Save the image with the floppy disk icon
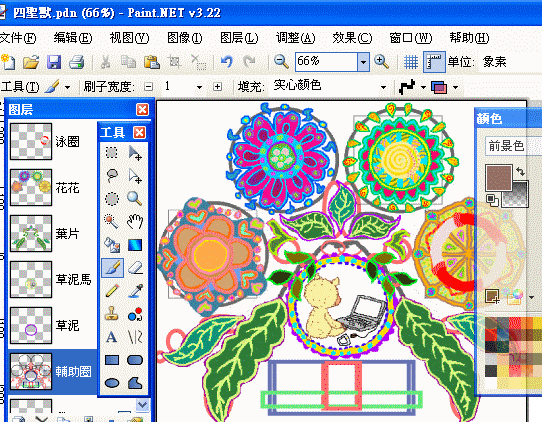542x422 pixels. (x=54, y=62)
